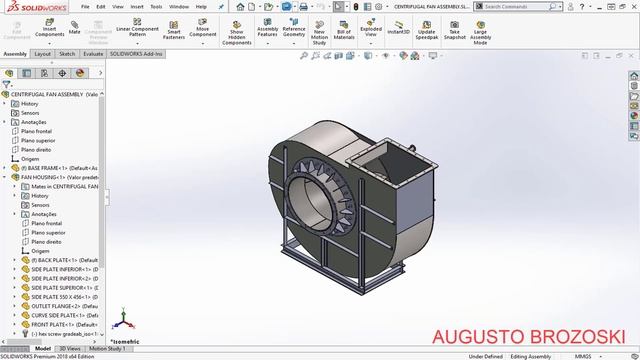Image resolution: width=640 pixels, height=360 pixels.
Task: Click Help question mark icon
Action: point(582,7)
